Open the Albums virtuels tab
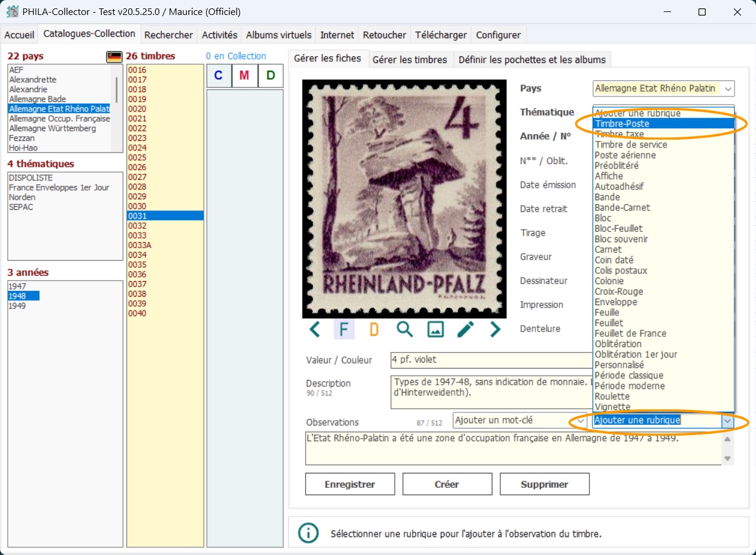Image resolution: width=756 pixels, height=555 pixels. 279,35
